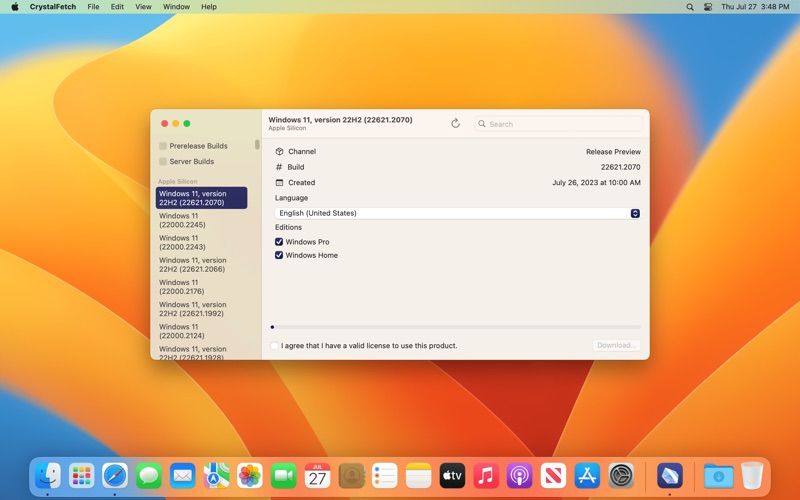
Task: Open the Language dropdown
Action: (458, 213)
